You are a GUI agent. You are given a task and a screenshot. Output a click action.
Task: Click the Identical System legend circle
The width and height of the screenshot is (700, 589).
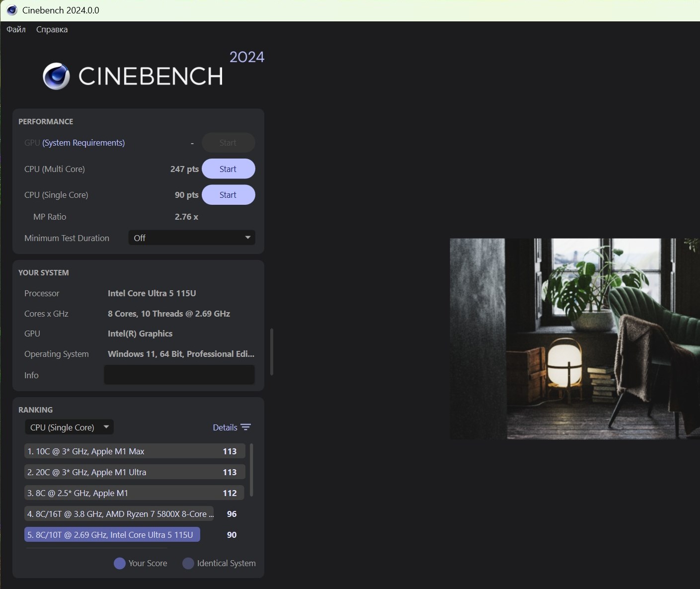pyautogui.click(x=188, y=563)
